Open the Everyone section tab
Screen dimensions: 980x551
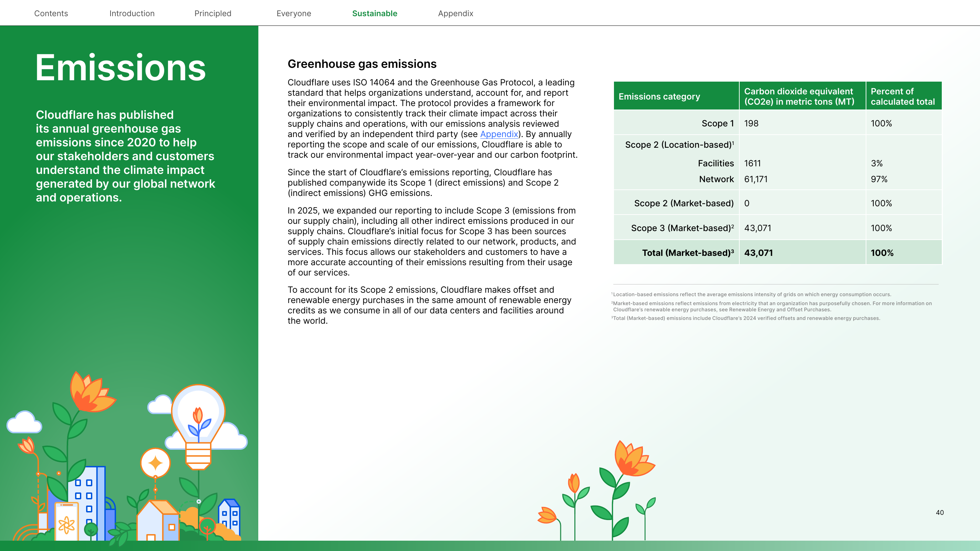pos(294,13)
